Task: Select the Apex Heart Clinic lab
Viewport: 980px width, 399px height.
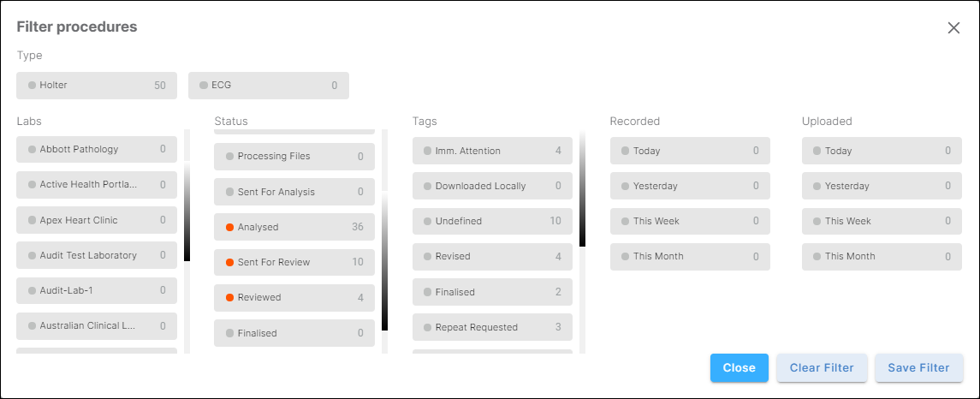Action: tap(97, 220)
